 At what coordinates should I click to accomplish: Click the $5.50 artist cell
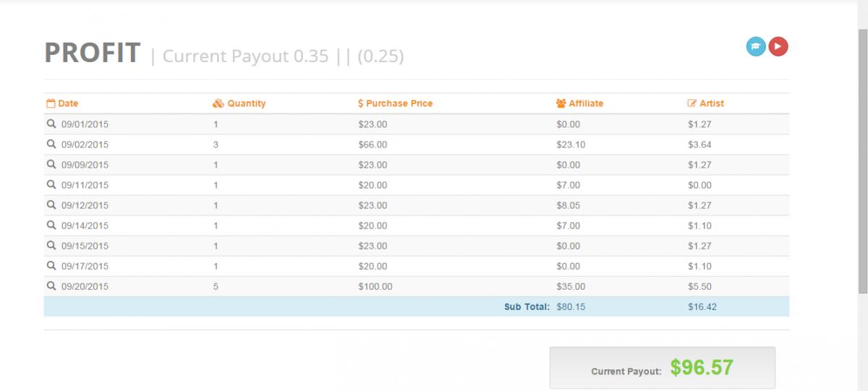699,286
